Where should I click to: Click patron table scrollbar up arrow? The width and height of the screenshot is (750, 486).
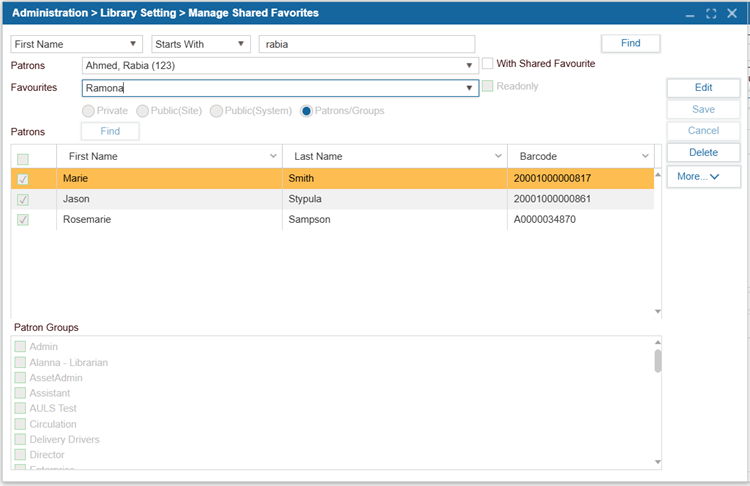pos(658,175)
